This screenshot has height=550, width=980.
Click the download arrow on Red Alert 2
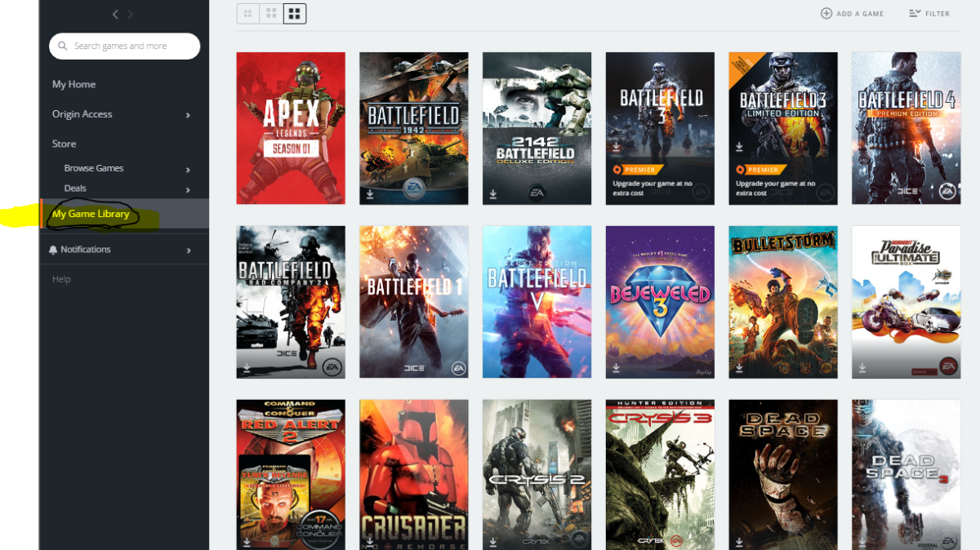(247, 541)
